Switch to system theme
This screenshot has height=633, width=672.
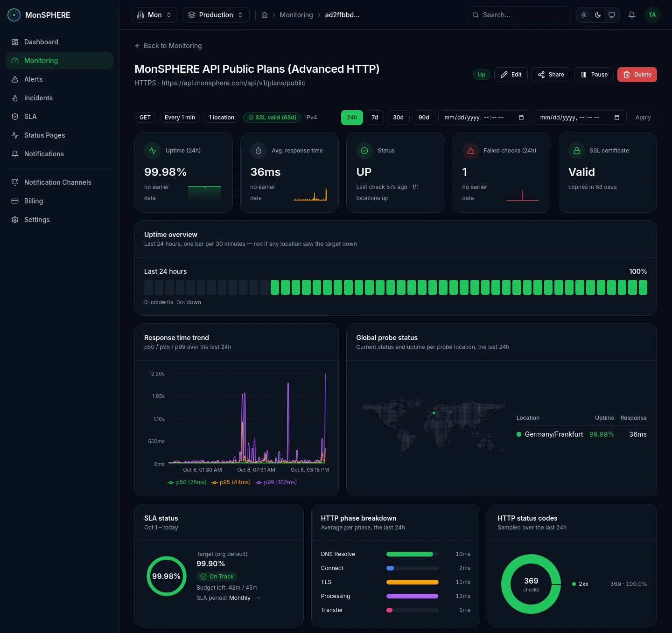click(612, 15)
